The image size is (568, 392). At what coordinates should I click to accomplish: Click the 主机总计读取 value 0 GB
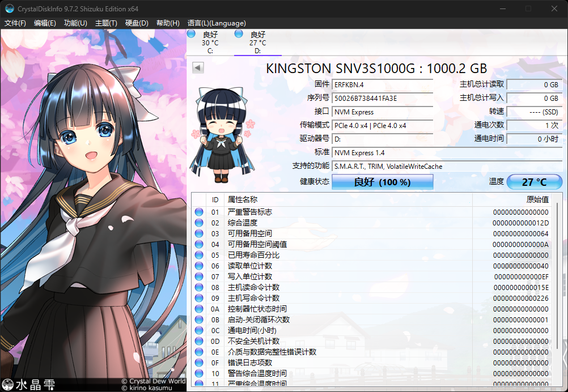[x=535, y=85]
